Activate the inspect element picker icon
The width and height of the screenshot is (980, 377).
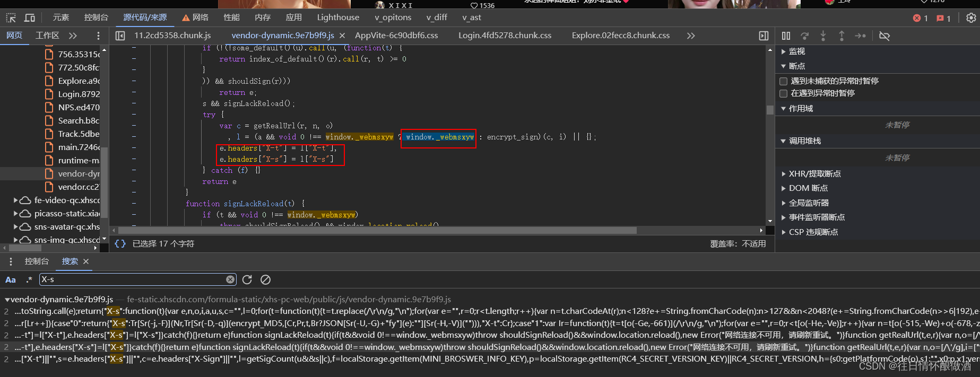[11, 17]
